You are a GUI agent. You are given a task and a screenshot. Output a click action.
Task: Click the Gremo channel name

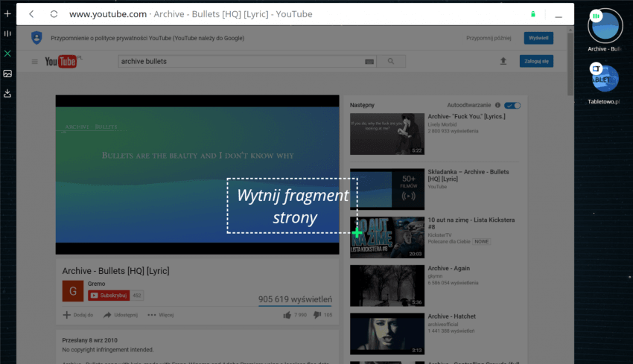[97, 284]
